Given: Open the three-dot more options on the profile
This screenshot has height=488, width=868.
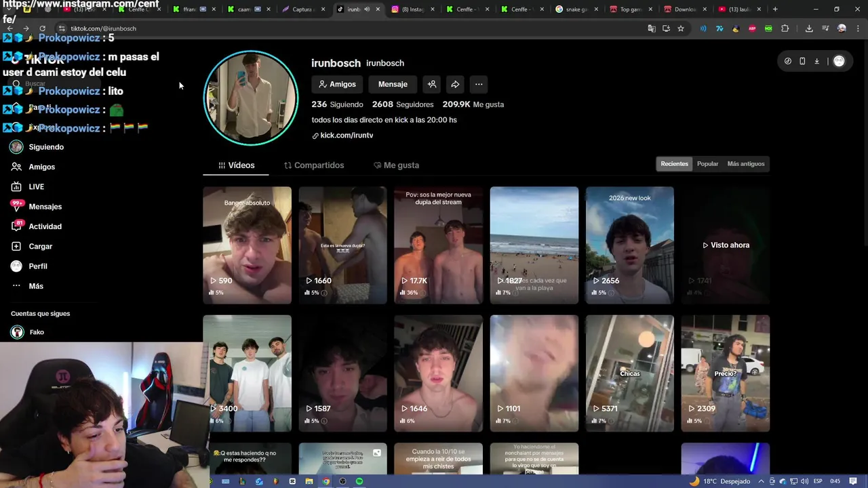Looking at the screenshot, I should (479, 84).
